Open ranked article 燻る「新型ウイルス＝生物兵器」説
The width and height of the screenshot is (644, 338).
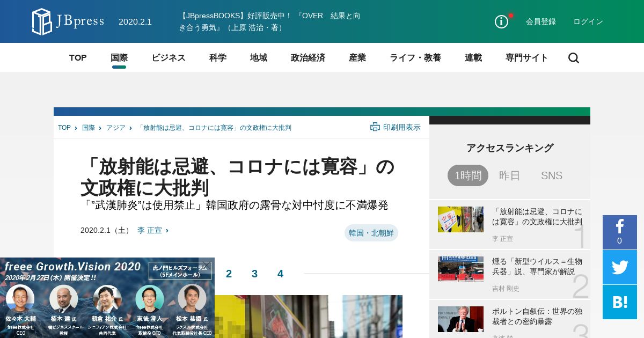[537, 266]
